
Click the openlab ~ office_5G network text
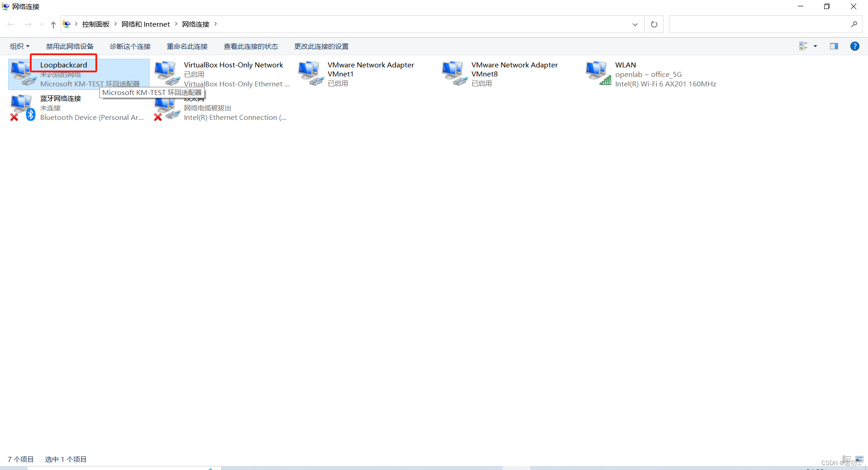point(648,75)
